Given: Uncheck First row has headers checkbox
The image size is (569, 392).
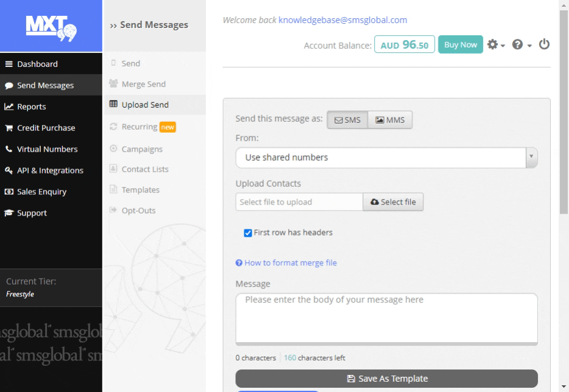Looking at the screenshot, I should (248, 233).
